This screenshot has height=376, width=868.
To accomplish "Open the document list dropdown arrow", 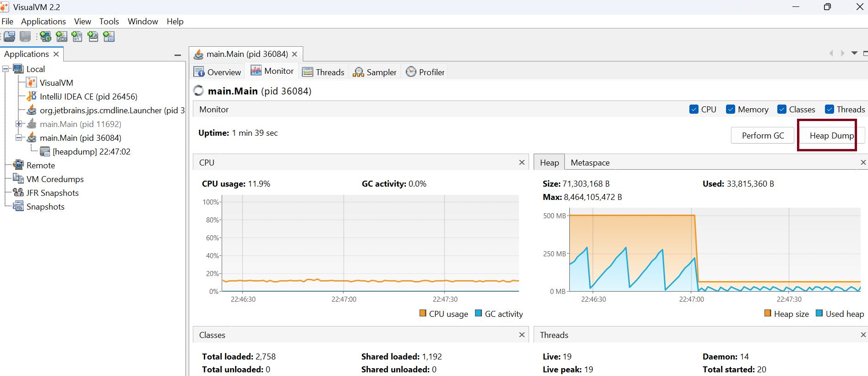I will coord(854,53).
